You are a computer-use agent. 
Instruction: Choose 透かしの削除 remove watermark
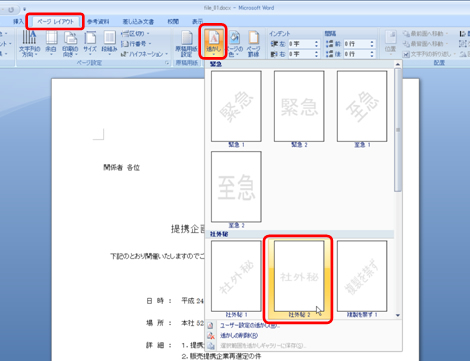click(x=239, y=335)
